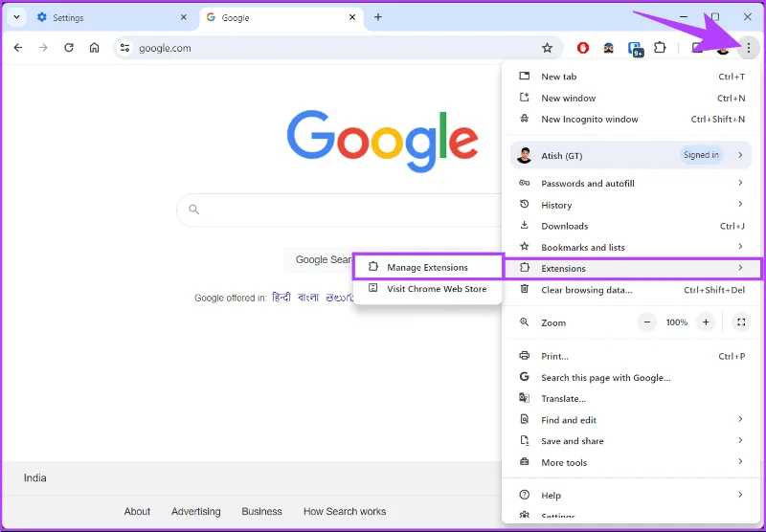Increase zoom with plus button
The width and height of the screenshot is (766, 532).
pyautogui.click(x=706, y=322)
